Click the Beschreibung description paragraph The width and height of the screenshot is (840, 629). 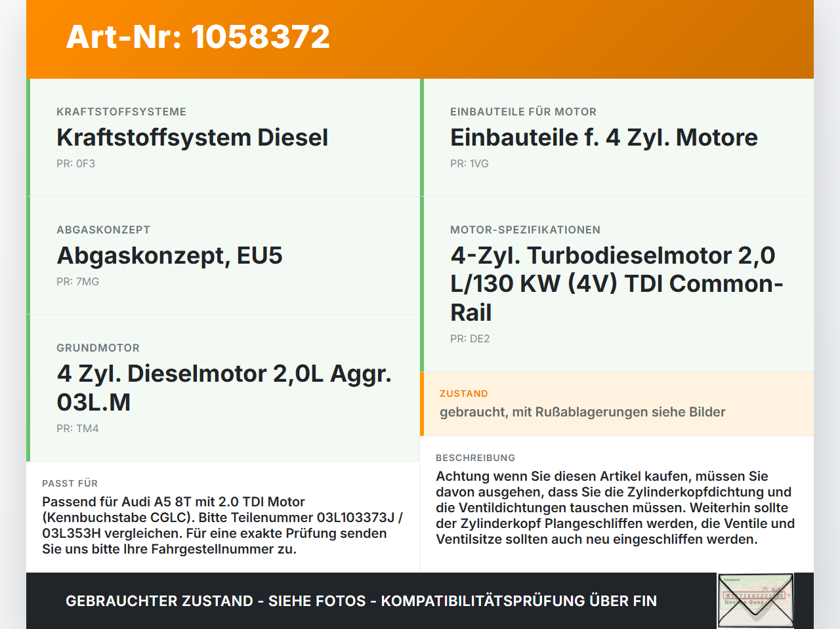click(x=616, y=508)
